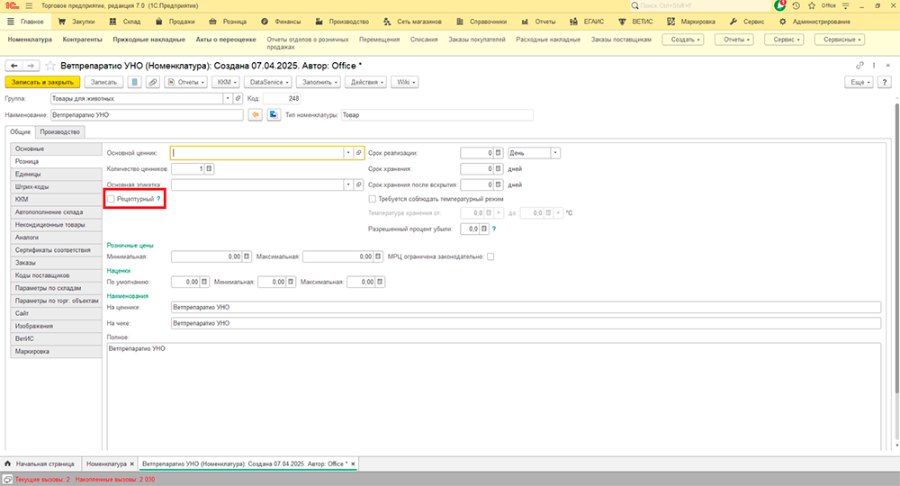Open history clock icon in title bar
This screenshot has width=900, height=486.
click(796, 6)
